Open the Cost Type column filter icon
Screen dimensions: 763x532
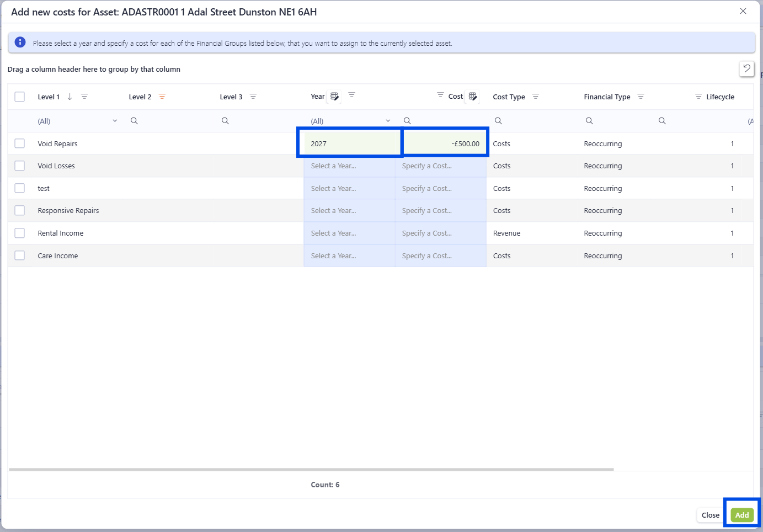click(535, 97)
